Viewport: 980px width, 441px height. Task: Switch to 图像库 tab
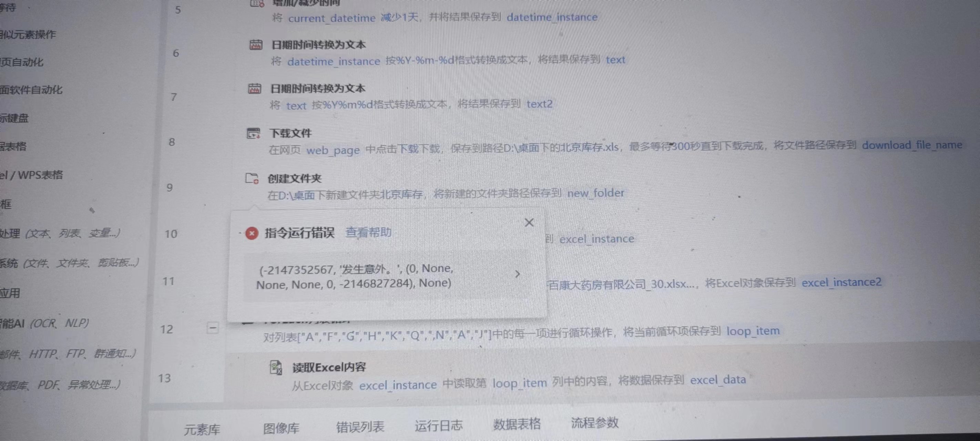[x=281, y=429]
